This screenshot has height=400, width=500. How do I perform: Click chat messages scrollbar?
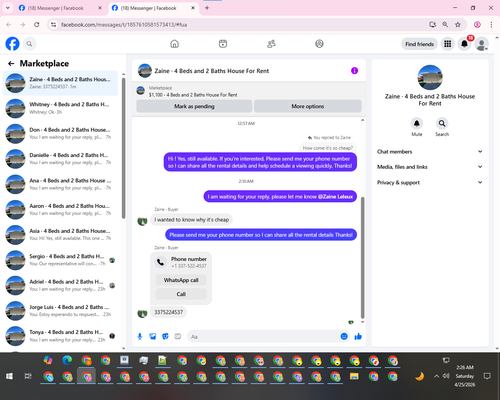point(363,258)
